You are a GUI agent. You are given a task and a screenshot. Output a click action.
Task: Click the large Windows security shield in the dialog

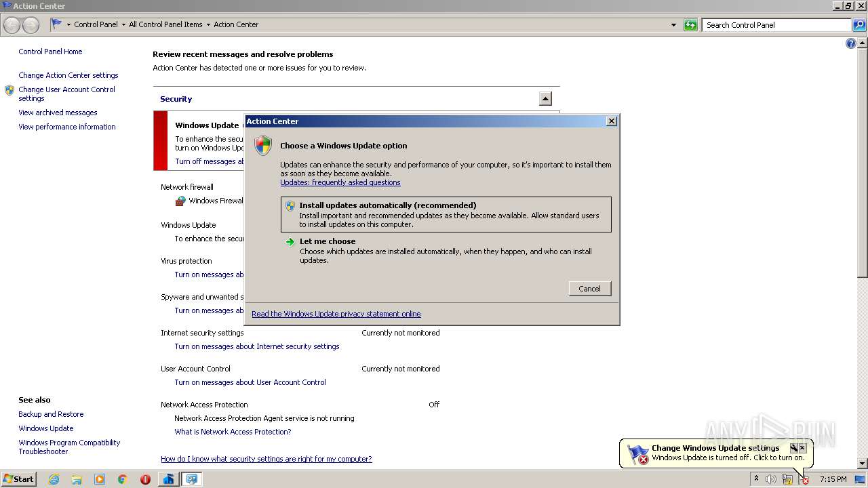(x=263, y=146)
